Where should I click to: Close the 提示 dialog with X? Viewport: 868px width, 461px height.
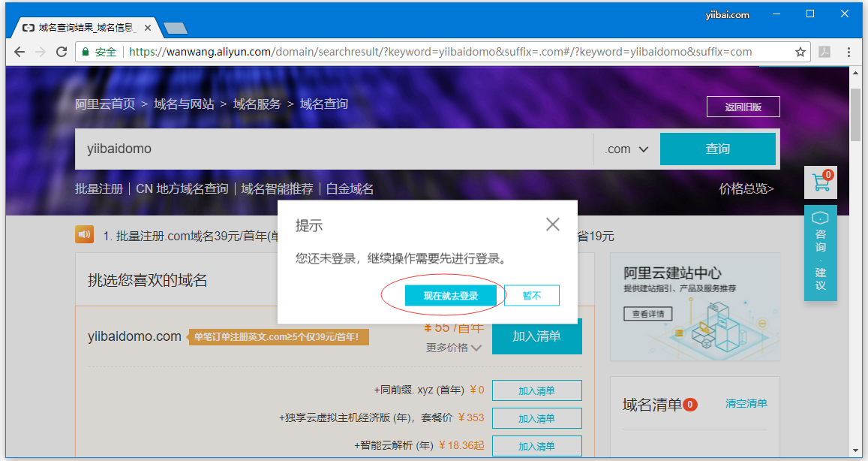[x=553, y=224]
